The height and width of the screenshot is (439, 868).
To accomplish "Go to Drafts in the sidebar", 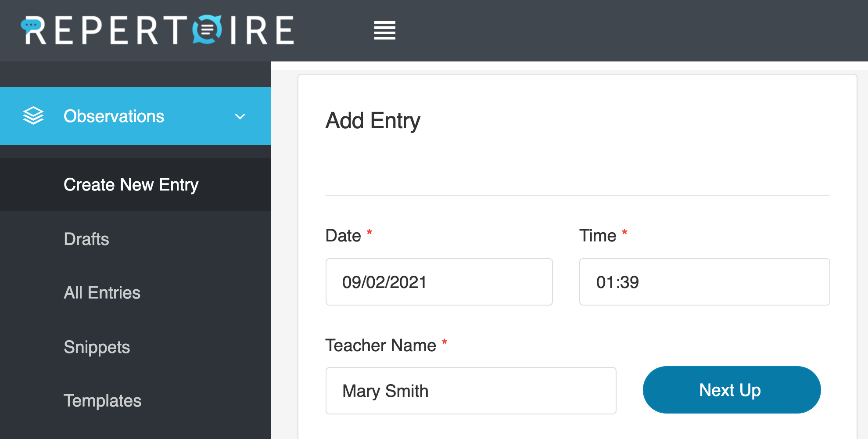I will pyautogui.click(x=86, y=239).
